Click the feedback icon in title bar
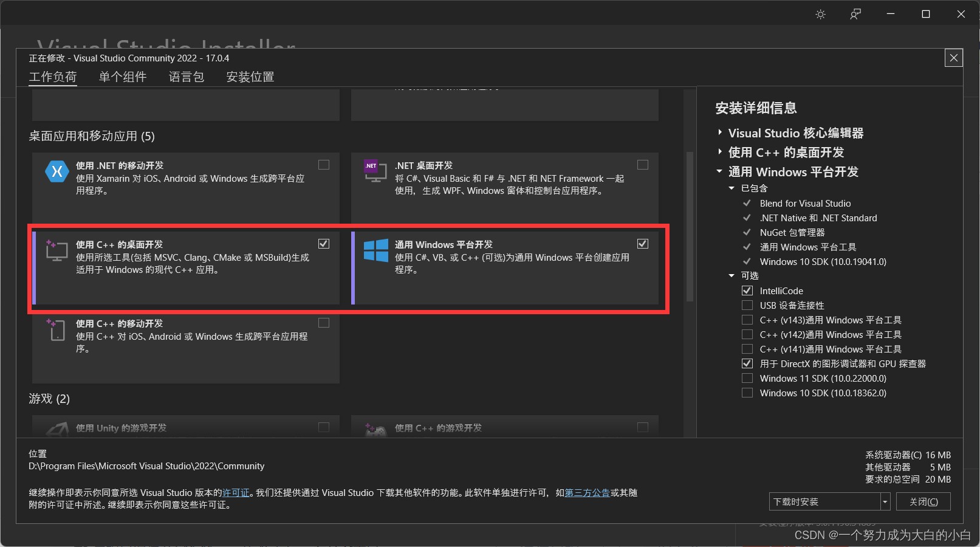This screenshot has height=547, width=980. (855, 13)
